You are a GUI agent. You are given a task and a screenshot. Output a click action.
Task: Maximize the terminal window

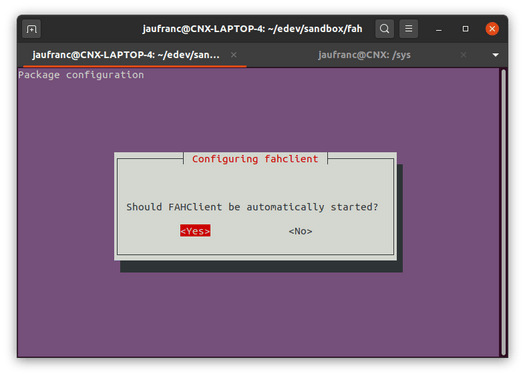[x=465, y=29]
